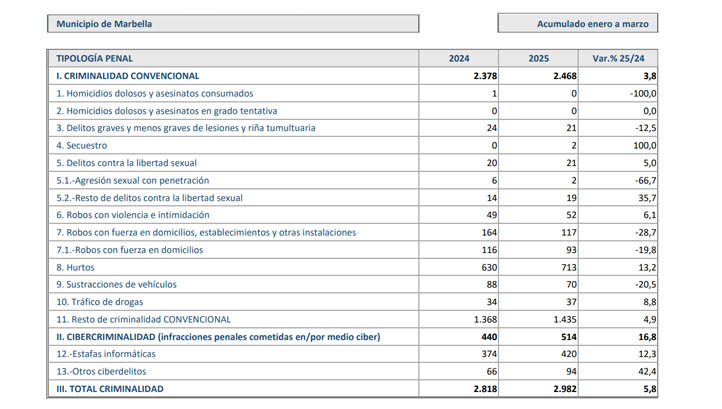Select 'Homicidios dolosos y asesinatos en grado tentativa'

pos(167,111)
